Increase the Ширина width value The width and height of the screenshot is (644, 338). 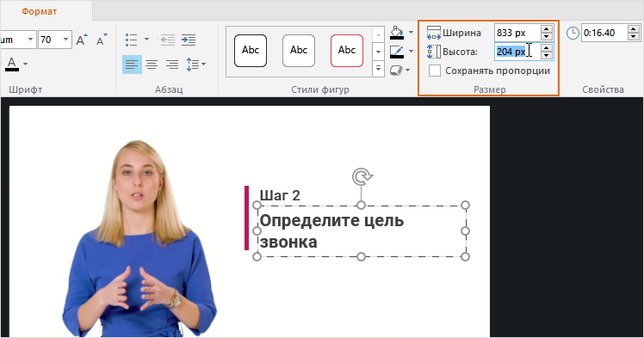(547, 28)
